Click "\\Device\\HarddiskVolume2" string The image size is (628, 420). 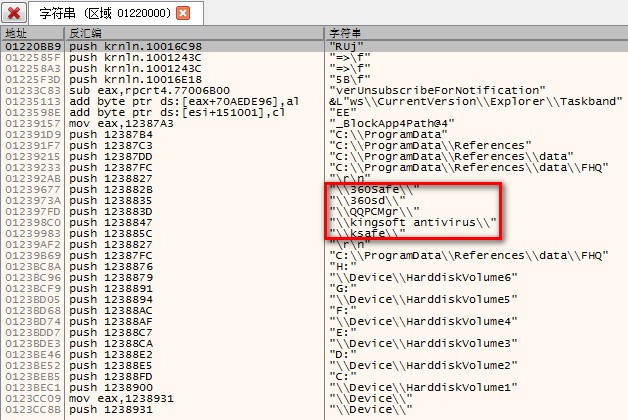tap(423, 366)
